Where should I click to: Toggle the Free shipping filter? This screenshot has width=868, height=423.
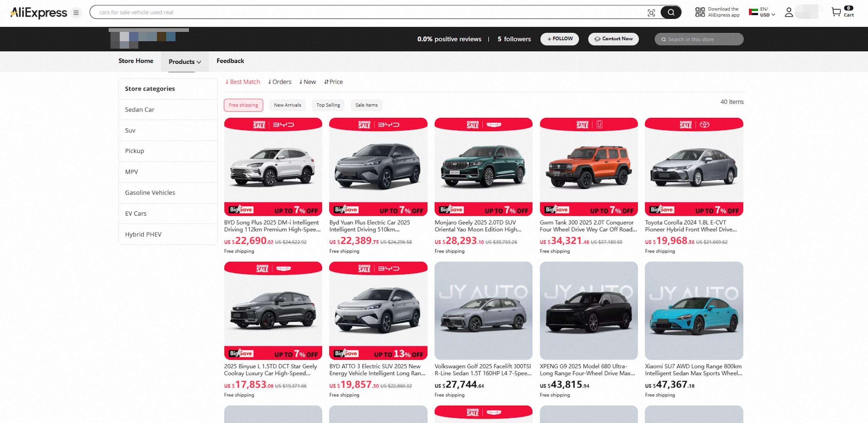click(243, 105)
